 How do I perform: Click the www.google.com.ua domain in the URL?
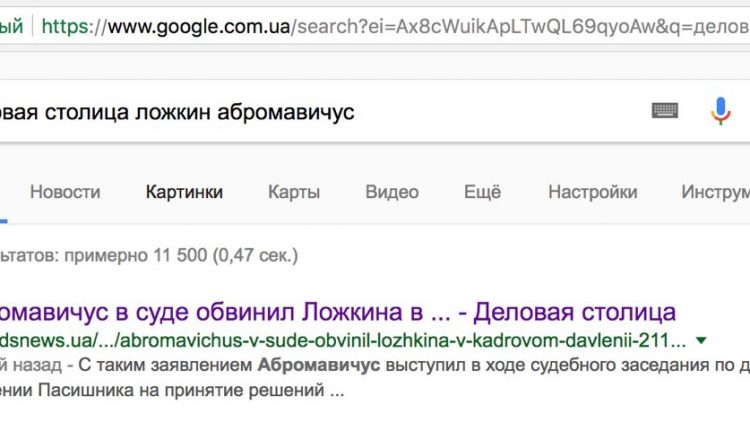click(x=199, y=26)
